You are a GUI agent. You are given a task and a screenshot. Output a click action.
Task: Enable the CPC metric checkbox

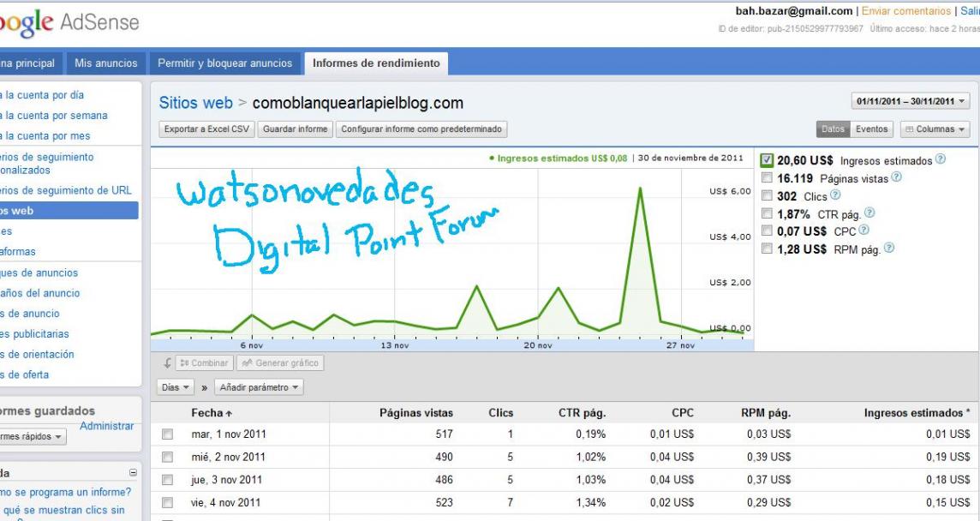click(767, 231)
